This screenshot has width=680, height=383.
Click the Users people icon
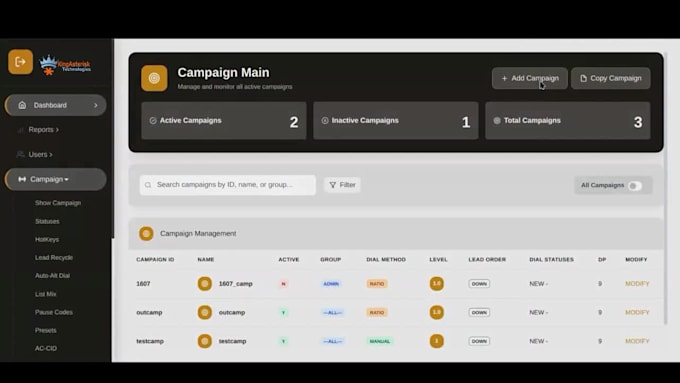coord(20,154)
